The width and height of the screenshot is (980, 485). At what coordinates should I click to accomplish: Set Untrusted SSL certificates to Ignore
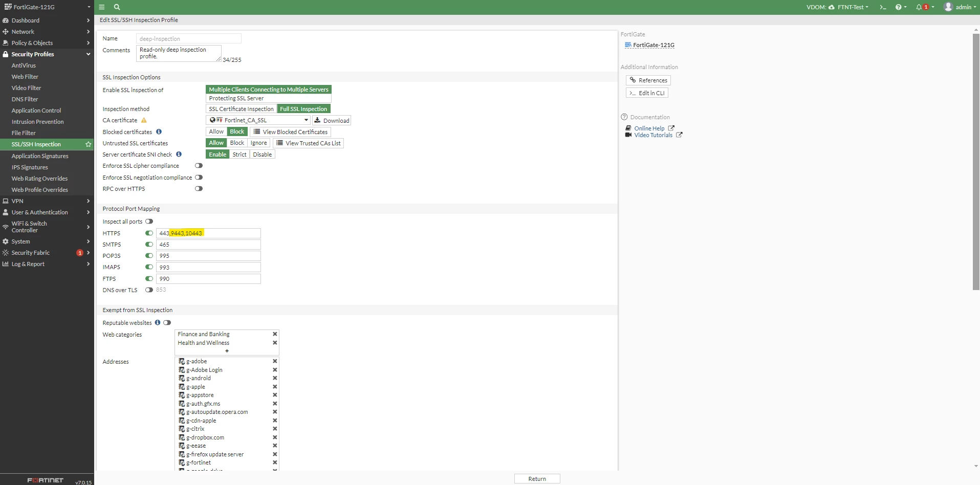point(258,143)
